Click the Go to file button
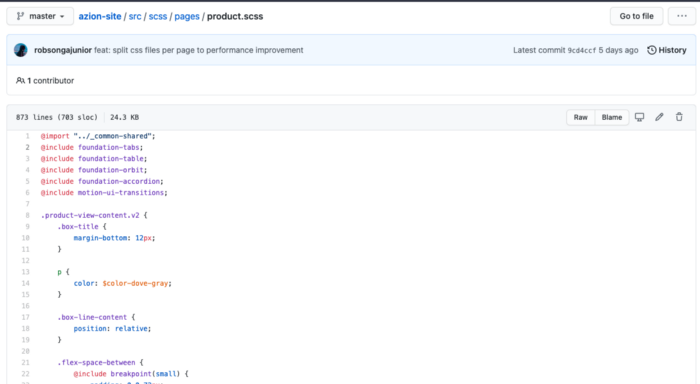The width and height of the screenshot is (700, 384). point(636,17)
